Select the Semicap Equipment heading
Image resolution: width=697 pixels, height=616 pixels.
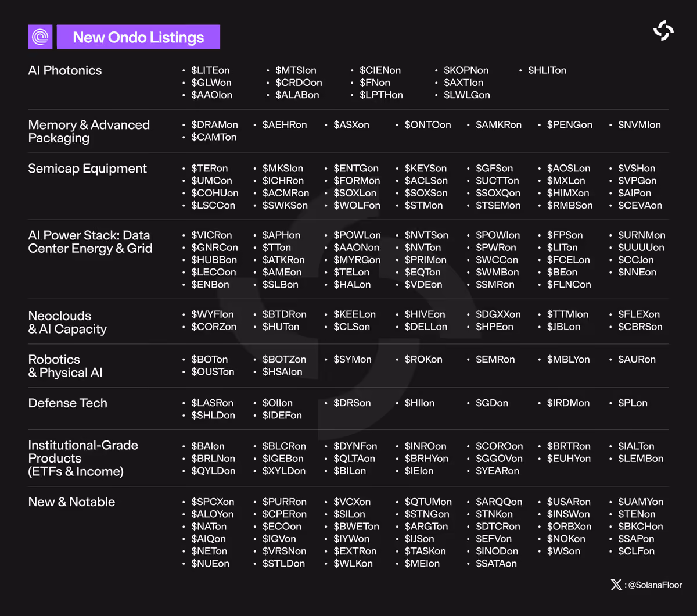88,169
